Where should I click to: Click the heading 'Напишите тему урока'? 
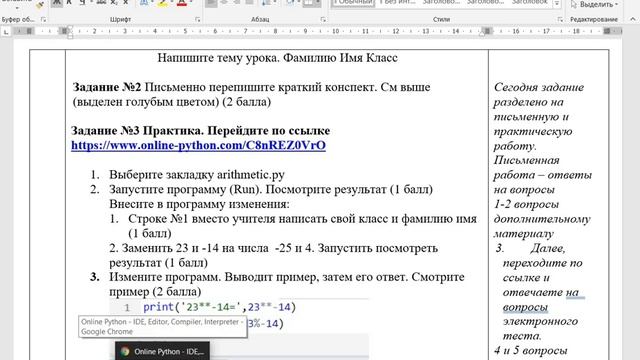pos(218,58)
